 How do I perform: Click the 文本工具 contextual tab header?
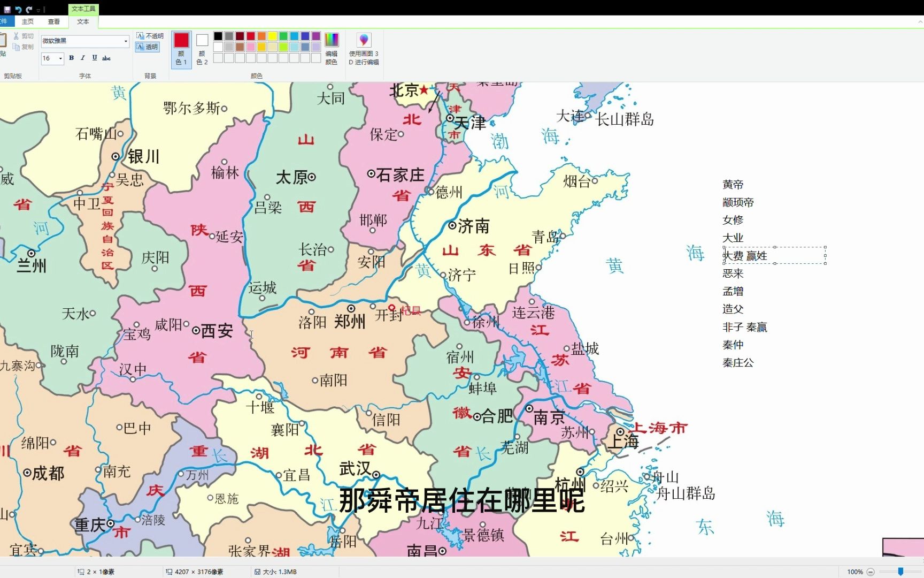coord(83,9)
